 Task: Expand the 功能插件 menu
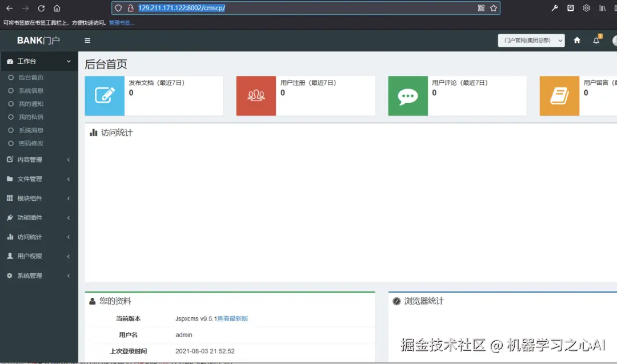[x=39, y=217]
